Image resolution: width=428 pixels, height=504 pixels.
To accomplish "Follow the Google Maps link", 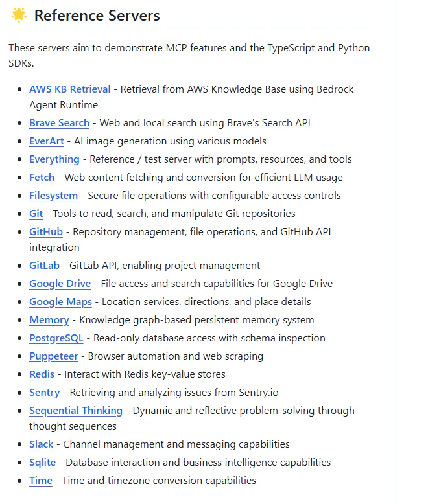I will tap(60, 302).
